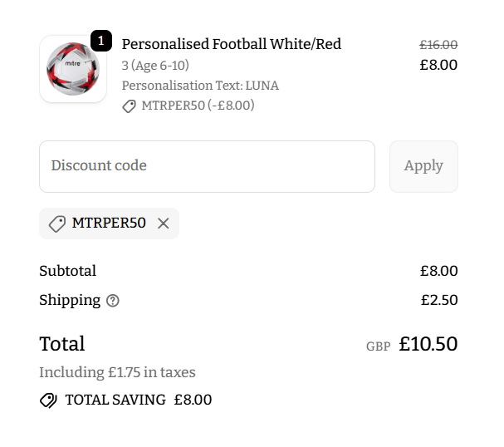Click the tag icon inside the MTRPER50 chip

point(56,223)
